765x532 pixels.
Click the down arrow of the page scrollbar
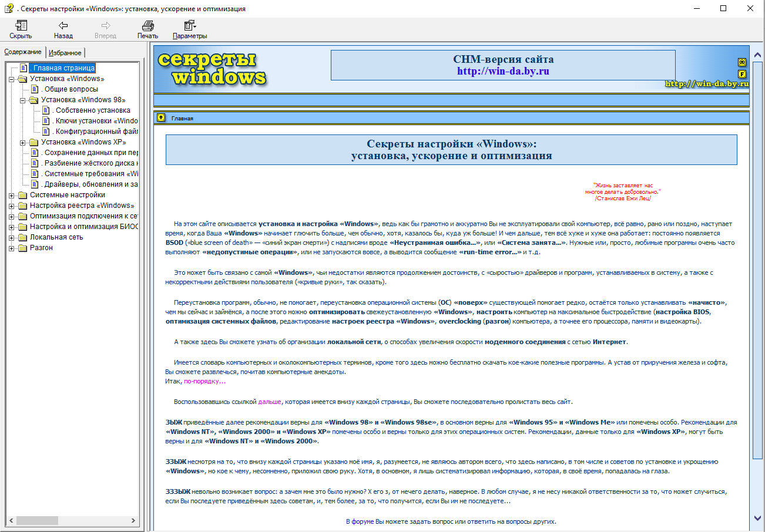(x=757, y=518)
